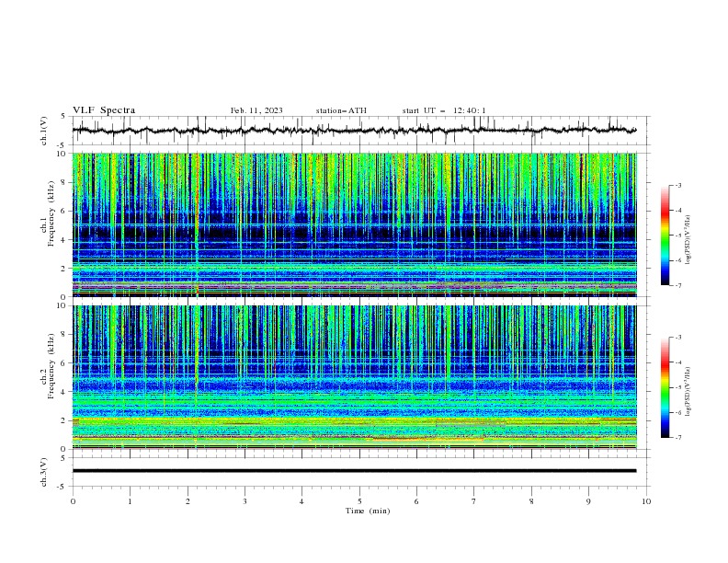Click the "ch.1(V)" axis label
The width and height of the screenshot is (728, 563).
[44, 131]
